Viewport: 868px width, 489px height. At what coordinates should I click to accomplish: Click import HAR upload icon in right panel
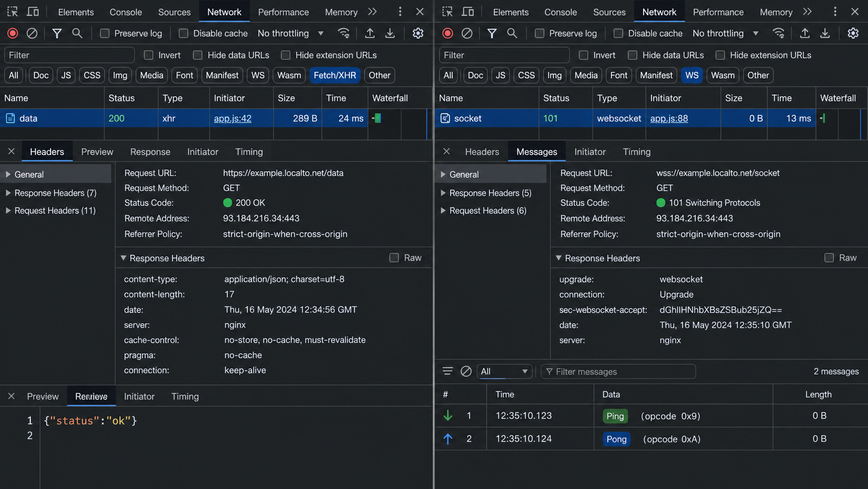tap(805, 33)
